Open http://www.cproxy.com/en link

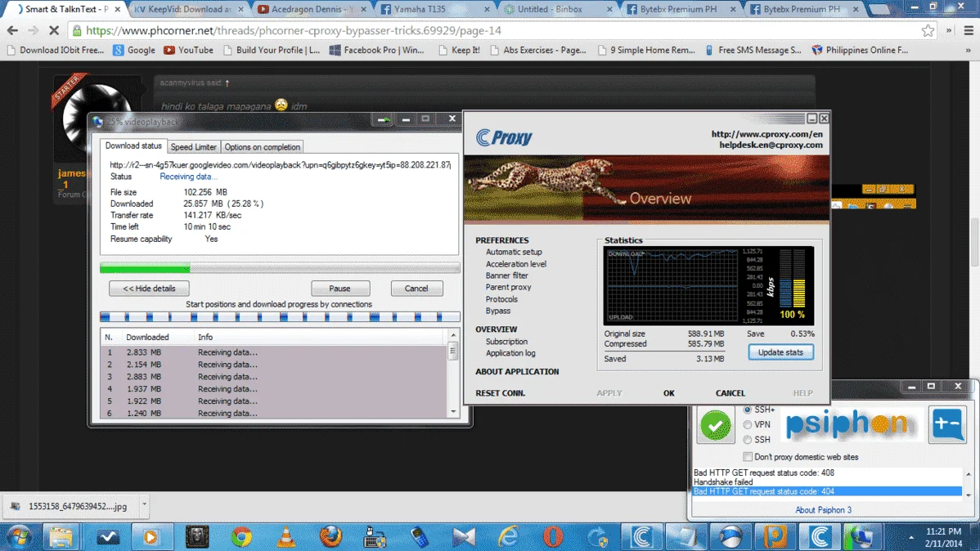click(766, 134)
